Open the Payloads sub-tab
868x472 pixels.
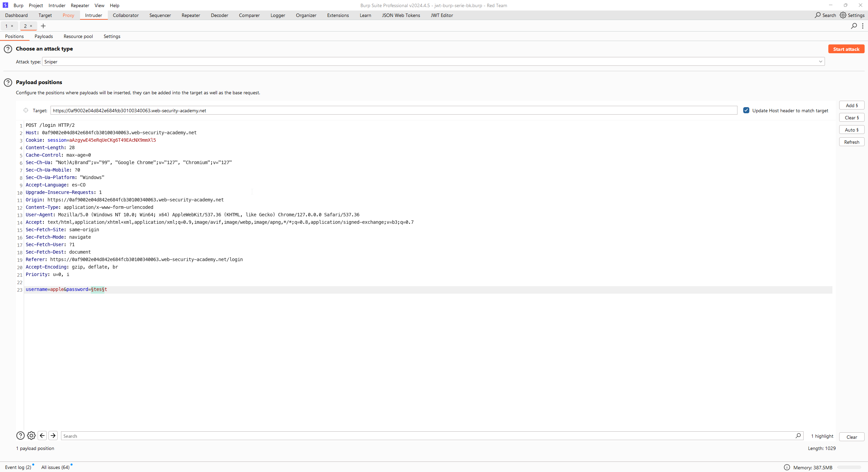pyautogui.click(x=44, y=36)
